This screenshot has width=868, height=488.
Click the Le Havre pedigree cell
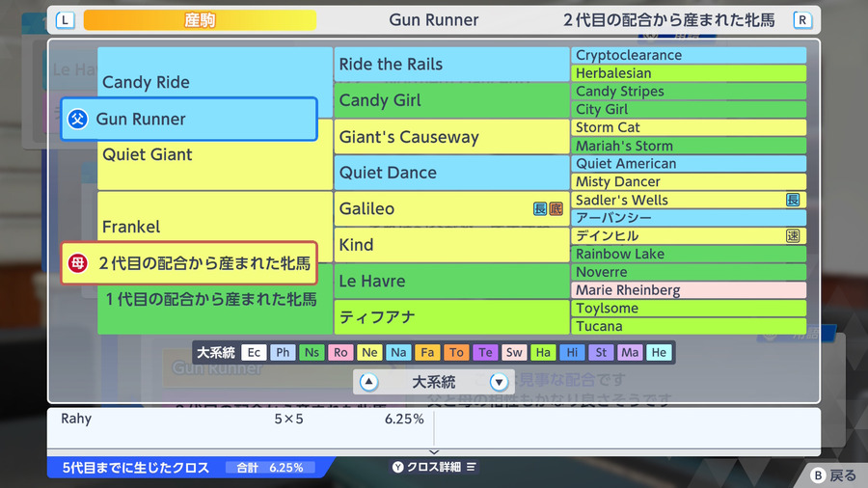click(x=451, y=281)
